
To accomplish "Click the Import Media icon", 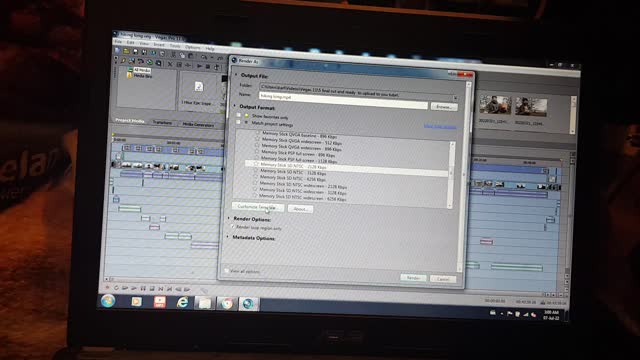I will pyautogui.click(x=131, y=61).
